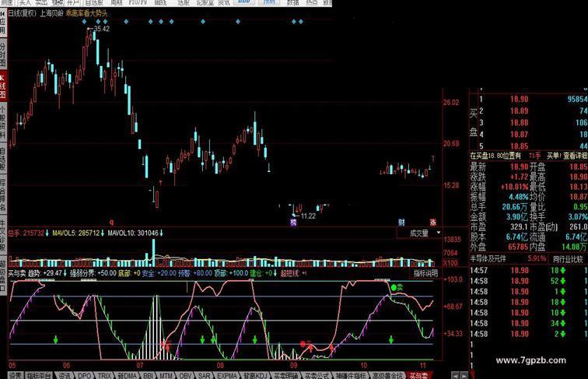Click right arrow tab scroll button

[x=464, y=375]
